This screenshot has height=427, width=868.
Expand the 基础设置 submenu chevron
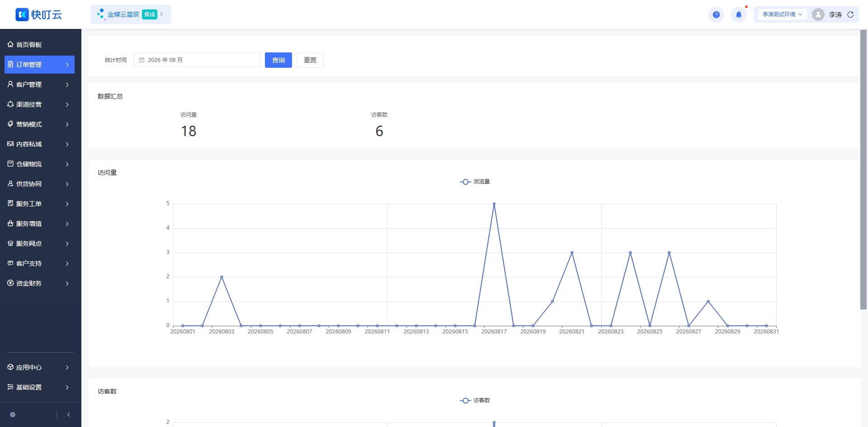click(67, 387)
